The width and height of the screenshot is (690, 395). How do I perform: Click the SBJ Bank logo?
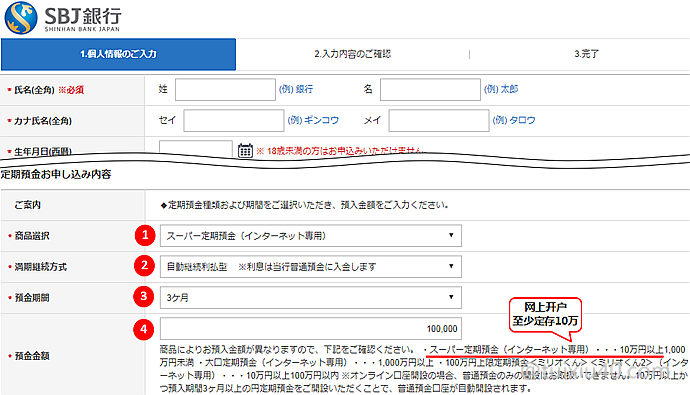click(63, 18)
